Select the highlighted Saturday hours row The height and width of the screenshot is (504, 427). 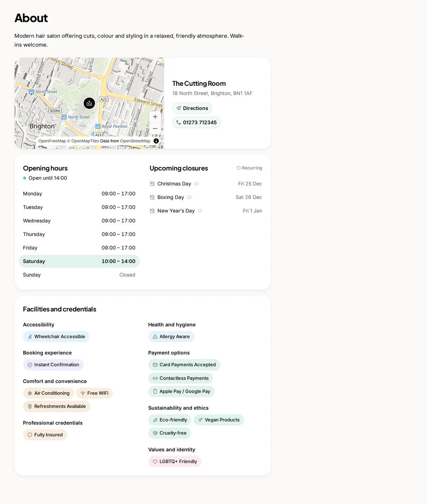79,261
